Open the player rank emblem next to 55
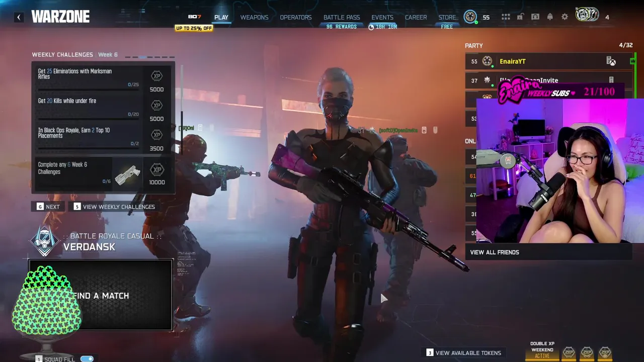Viewport: 644px width, 362px height. tap(470, 17)
